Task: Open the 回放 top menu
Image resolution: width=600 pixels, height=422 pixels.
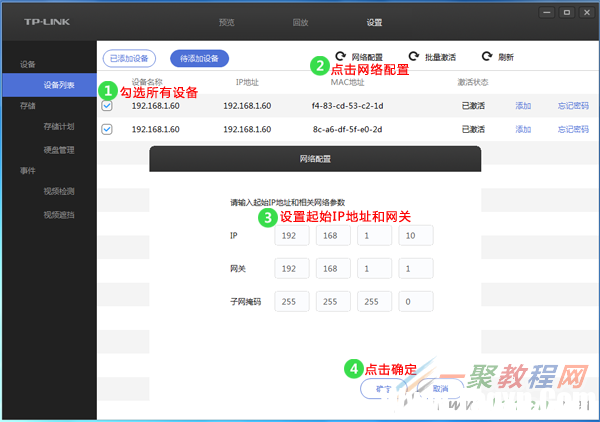Action: (x=300, y=23)
